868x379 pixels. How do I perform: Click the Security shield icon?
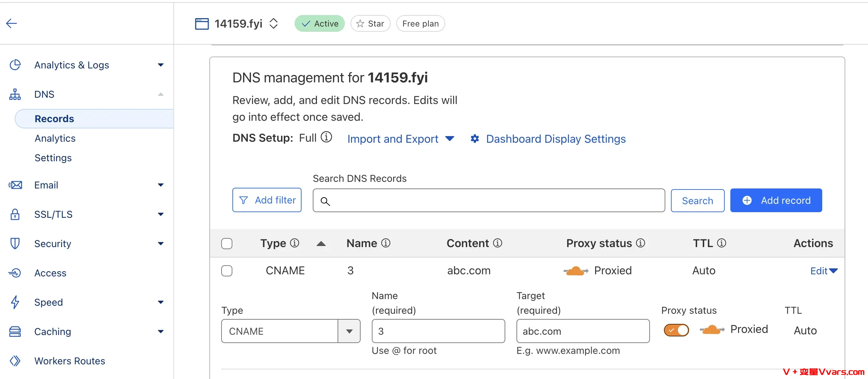coord(15,244)
